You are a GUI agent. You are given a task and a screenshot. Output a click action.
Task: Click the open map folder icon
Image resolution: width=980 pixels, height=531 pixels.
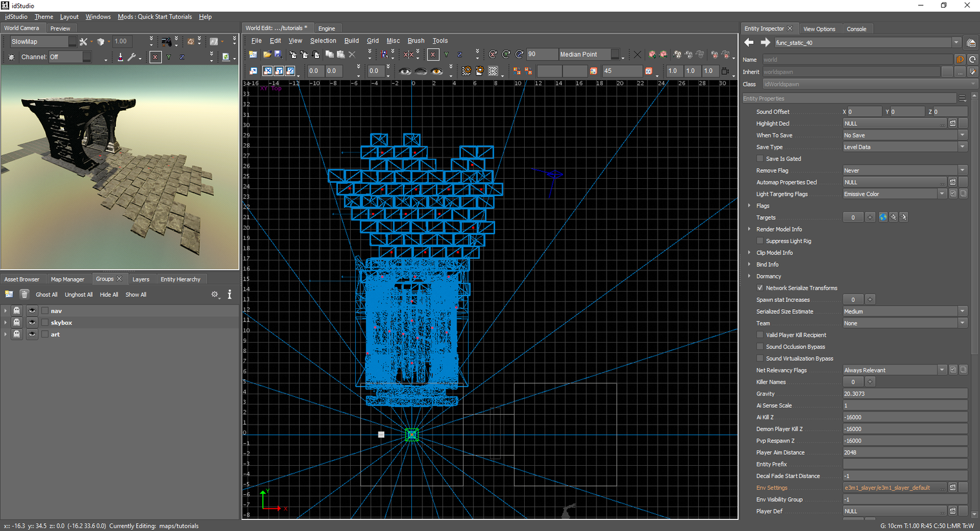tap(266, 55)
